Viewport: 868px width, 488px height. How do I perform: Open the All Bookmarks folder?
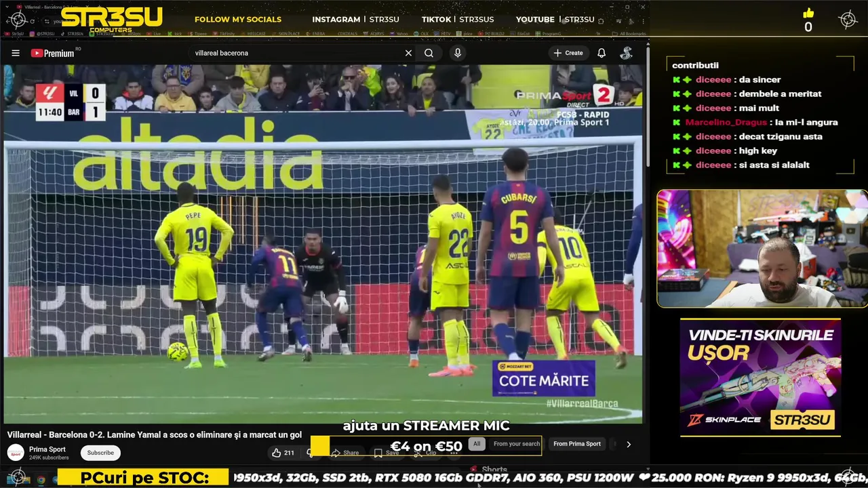(628, 33)
